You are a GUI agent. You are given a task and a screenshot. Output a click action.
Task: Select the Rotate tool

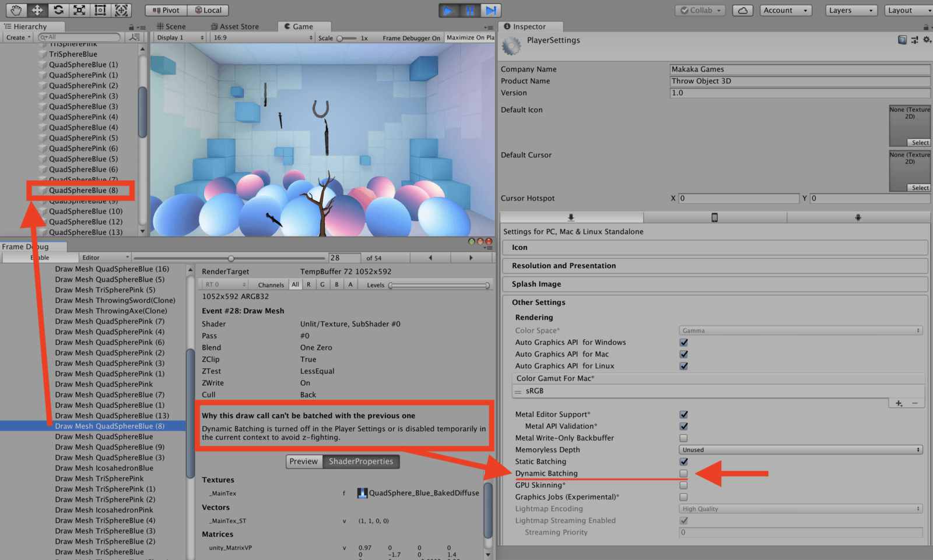[x=58, y=10]
